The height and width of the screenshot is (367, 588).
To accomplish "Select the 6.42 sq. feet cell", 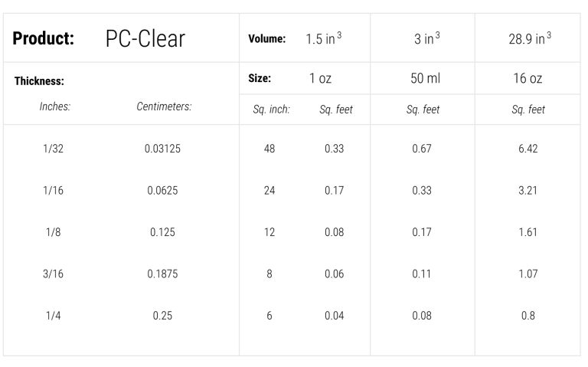I will click(x=528, y=149).
